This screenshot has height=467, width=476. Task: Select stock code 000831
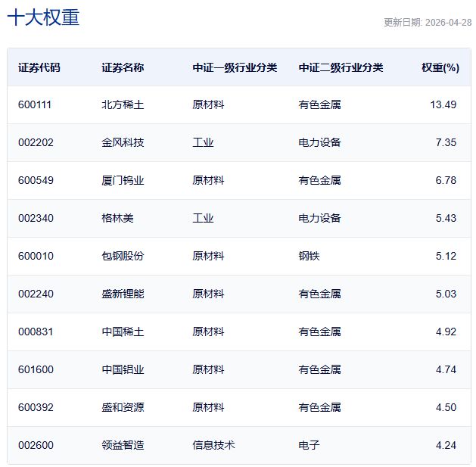[36, 332]
